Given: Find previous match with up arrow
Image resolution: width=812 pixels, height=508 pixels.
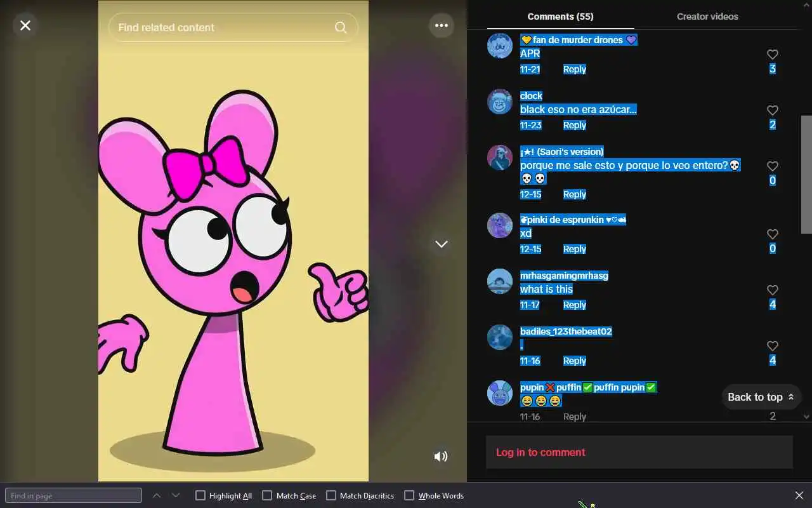Looking at the screenshot, I should pyautogui.click(x=157, y=495).
